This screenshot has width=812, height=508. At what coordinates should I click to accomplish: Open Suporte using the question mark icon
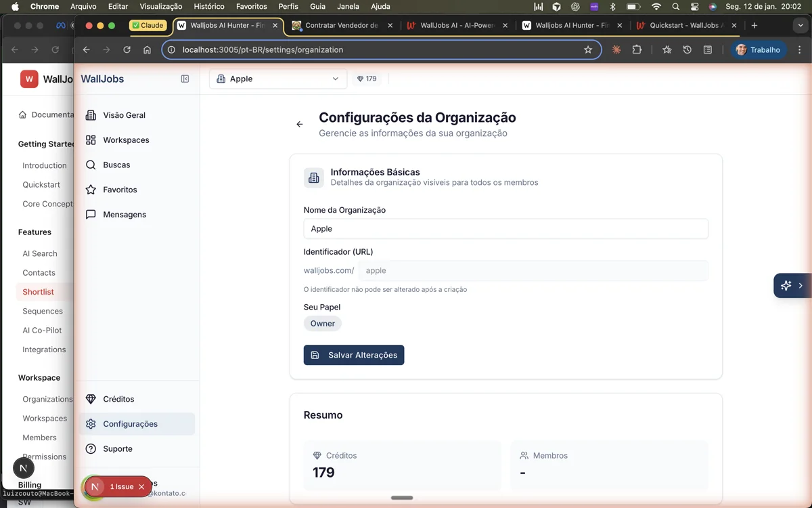tap(91, 448)
